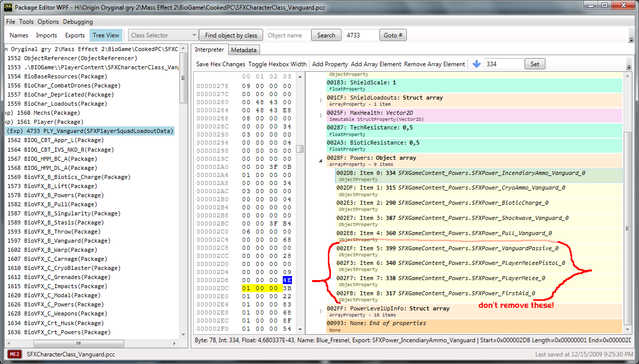Click the ME2 game badge in status bar
This screenshot has width=639, height=364.
pos(14,354)
